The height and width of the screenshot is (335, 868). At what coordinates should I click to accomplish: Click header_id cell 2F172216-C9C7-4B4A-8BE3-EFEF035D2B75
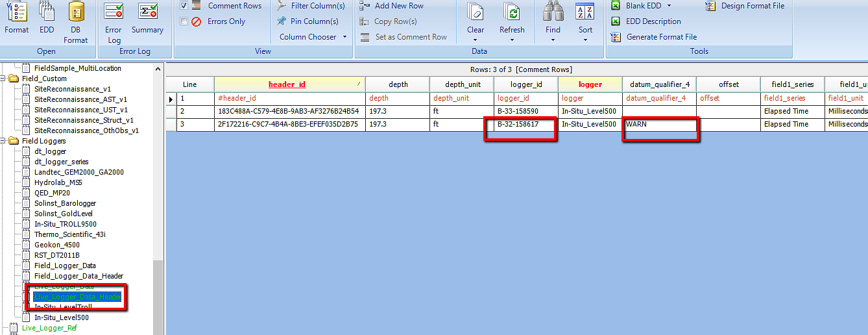click(289, 124)
